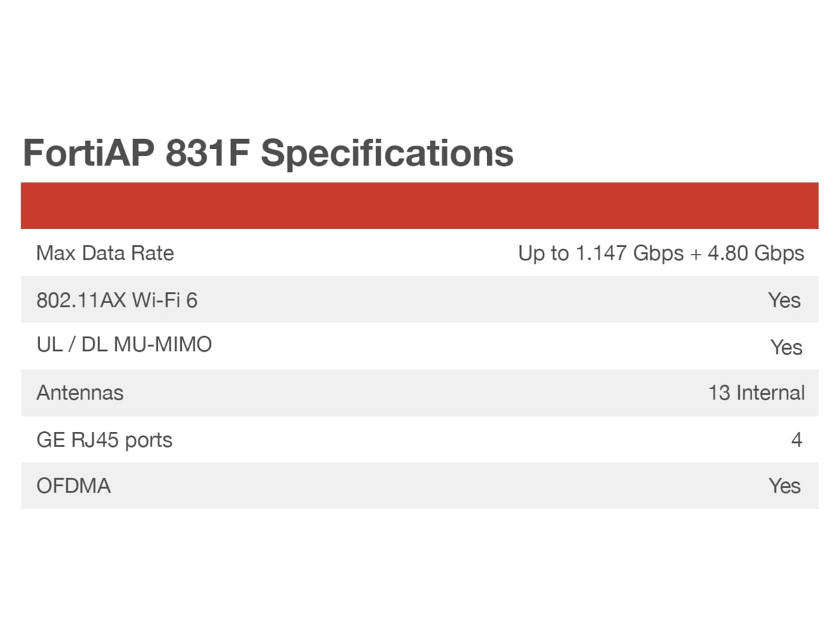Image resolution: width=840 pixels, height=630 pixels.
Task: Click the Yes value for MU-MIMO
Action: click(x=786, y=347)
